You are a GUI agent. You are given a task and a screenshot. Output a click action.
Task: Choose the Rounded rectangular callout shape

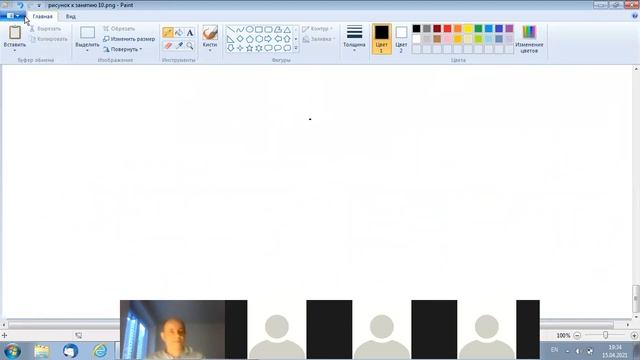[268, 48]
